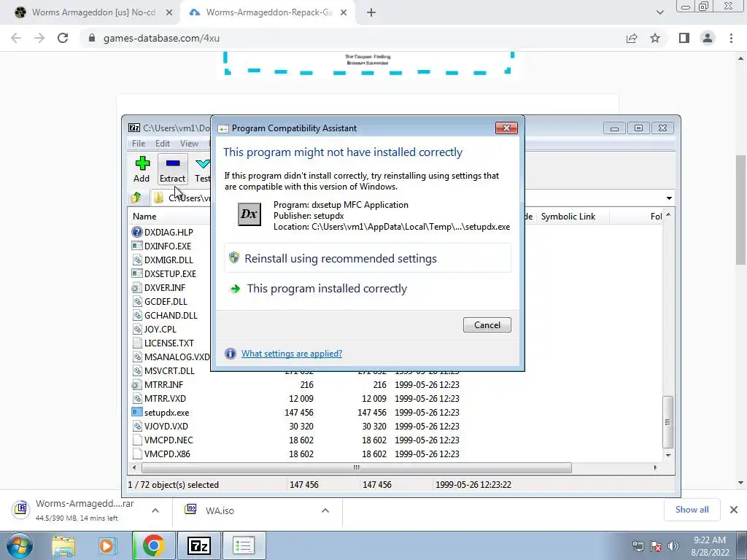Open Windows Start menu
747x560 pixels.
[x=18, y=545]
